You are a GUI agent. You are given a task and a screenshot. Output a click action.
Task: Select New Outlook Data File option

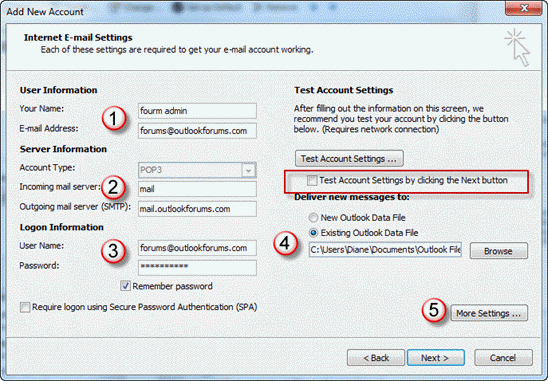coord(313,217)
